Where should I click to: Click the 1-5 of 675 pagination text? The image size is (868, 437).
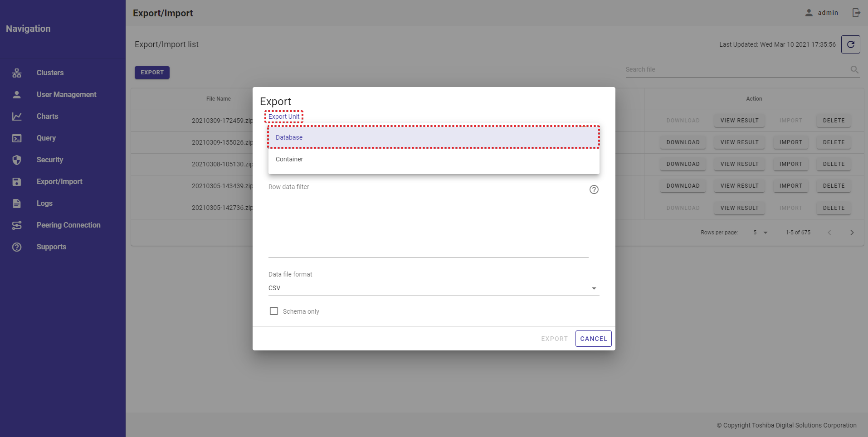click(x=798, y=233)
